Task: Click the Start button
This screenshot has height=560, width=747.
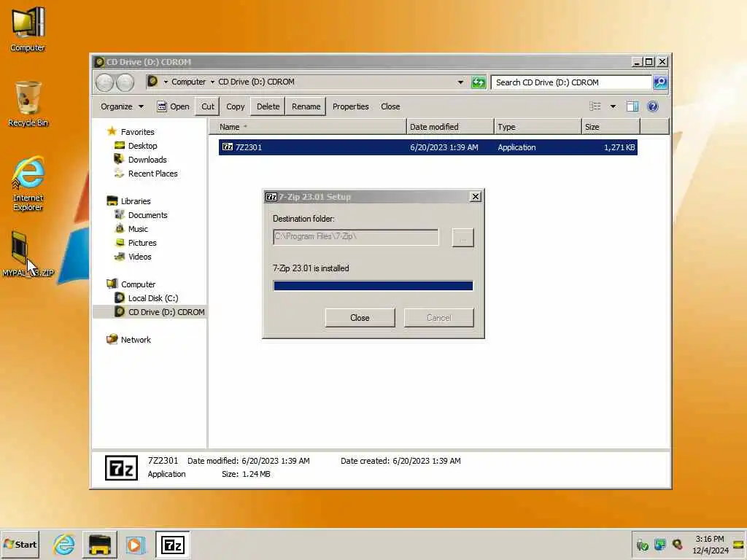Action: point(20,544)
